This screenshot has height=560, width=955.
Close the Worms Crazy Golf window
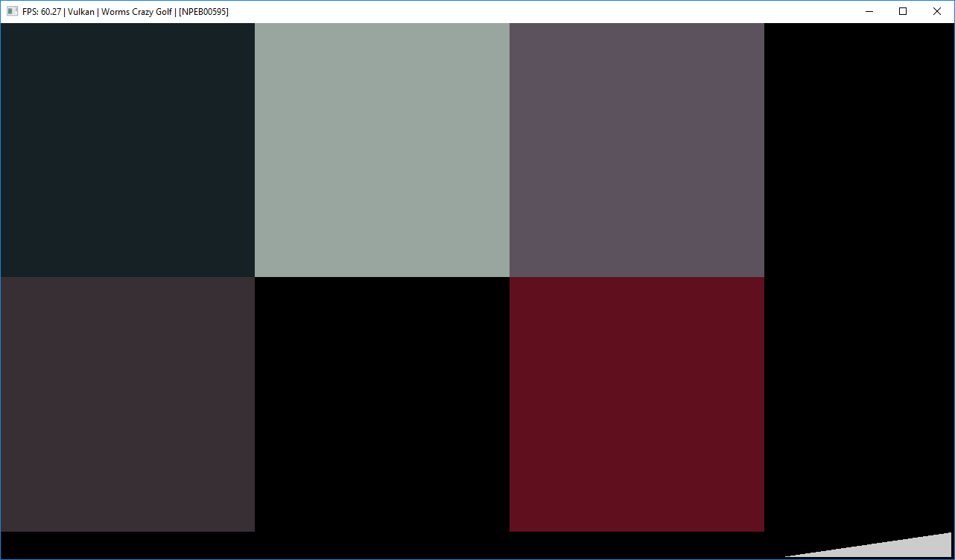click(937, 11)
